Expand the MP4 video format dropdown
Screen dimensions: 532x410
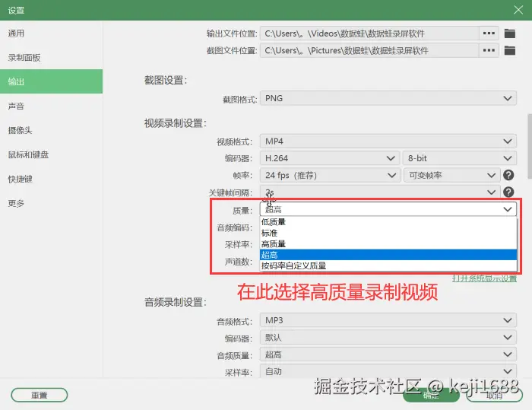tap(388, 141)
